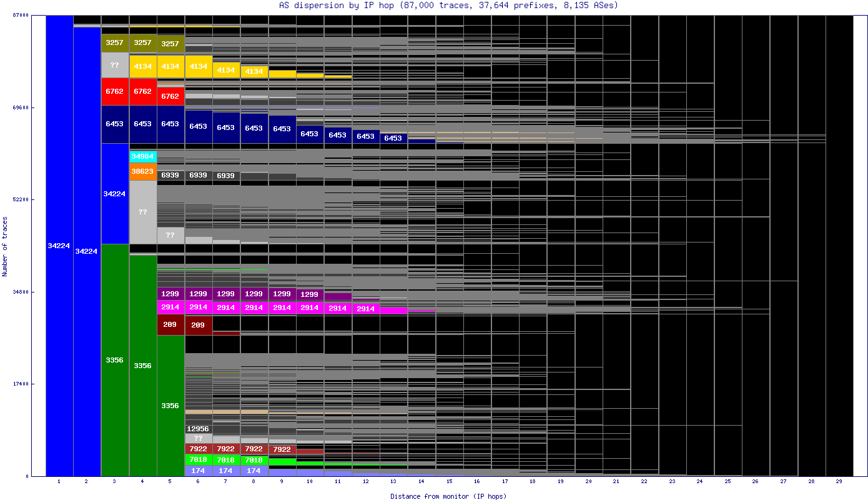Select the blue 34224 block at hop 3

click(x=115, y=194)
